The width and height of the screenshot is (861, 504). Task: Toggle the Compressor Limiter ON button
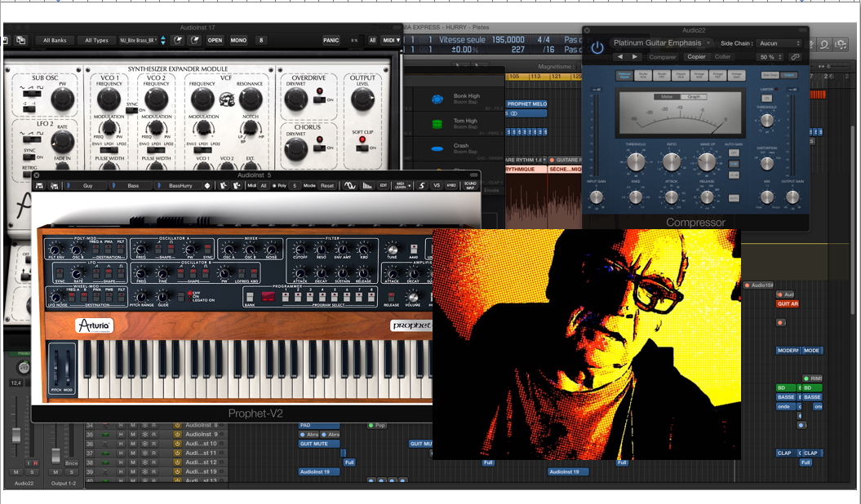point(767,98)
